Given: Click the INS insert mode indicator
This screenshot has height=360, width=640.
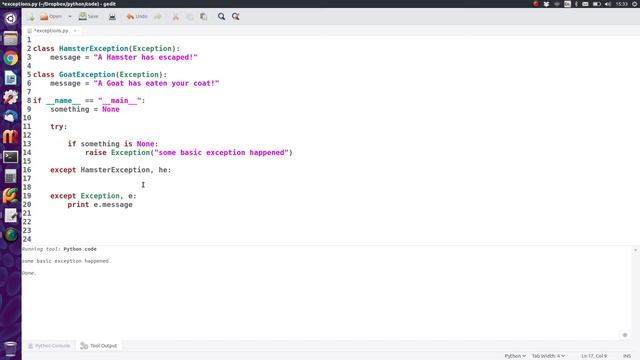Looking at the screenshot, I should click(x=627, y=356).
